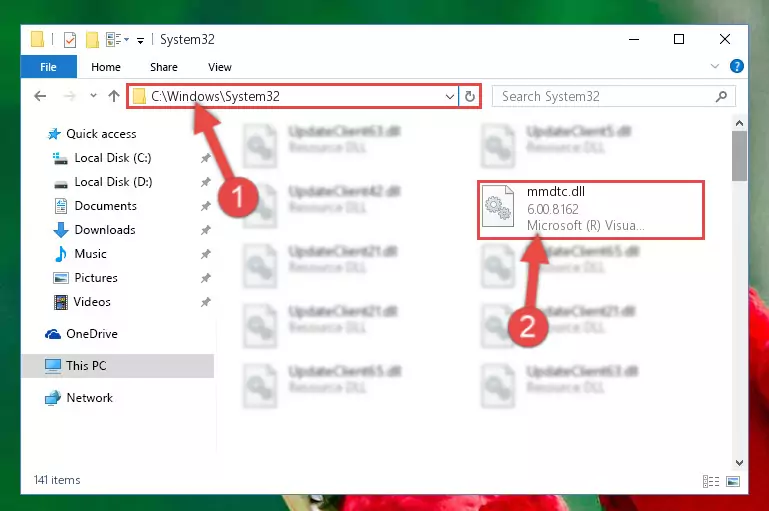This screenshot has width=769, height=511.
Task: Go forward with the right arrow
Action: pos(70,96)
